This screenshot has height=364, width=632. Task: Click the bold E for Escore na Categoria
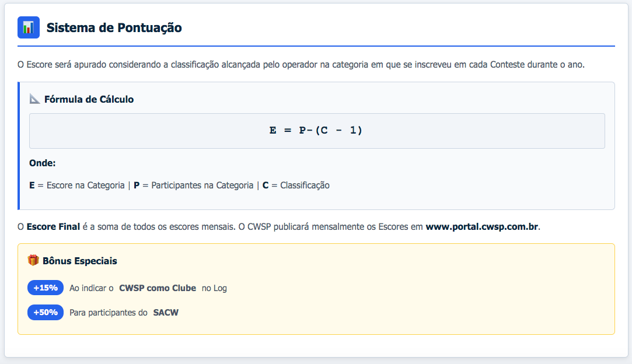coord(32,185)
